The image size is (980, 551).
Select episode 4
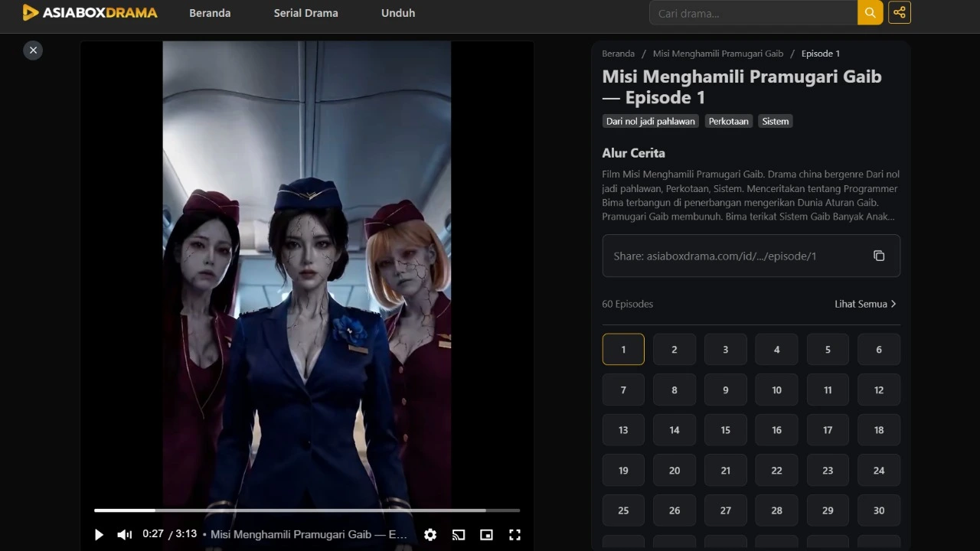776,350
